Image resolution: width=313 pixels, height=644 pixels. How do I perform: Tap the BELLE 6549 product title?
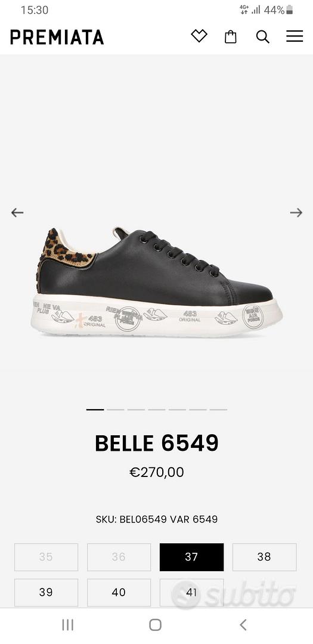click(156, 442)
